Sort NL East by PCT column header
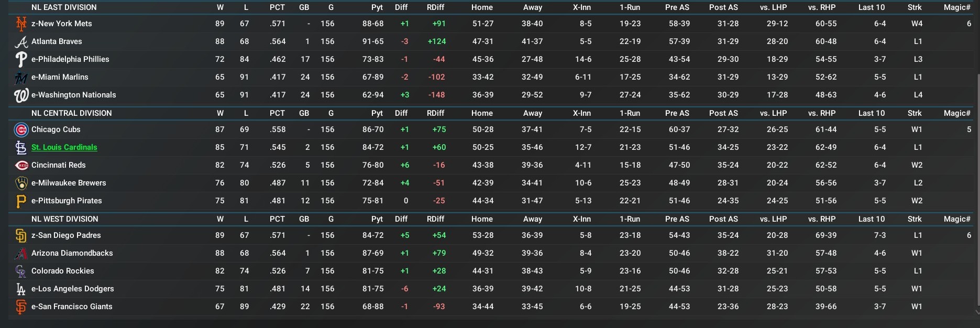980x328 pixels. [x=277, y=7]
